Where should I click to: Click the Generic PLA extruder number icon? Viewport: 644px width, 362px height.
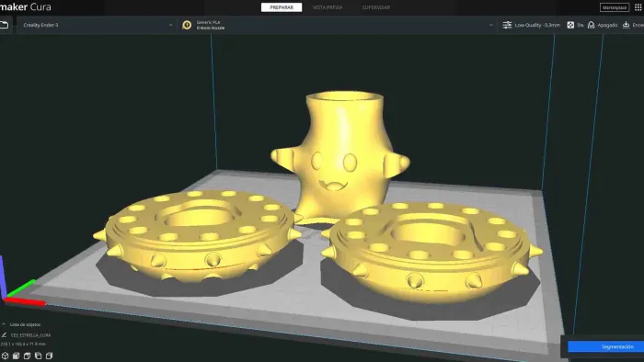187,25
